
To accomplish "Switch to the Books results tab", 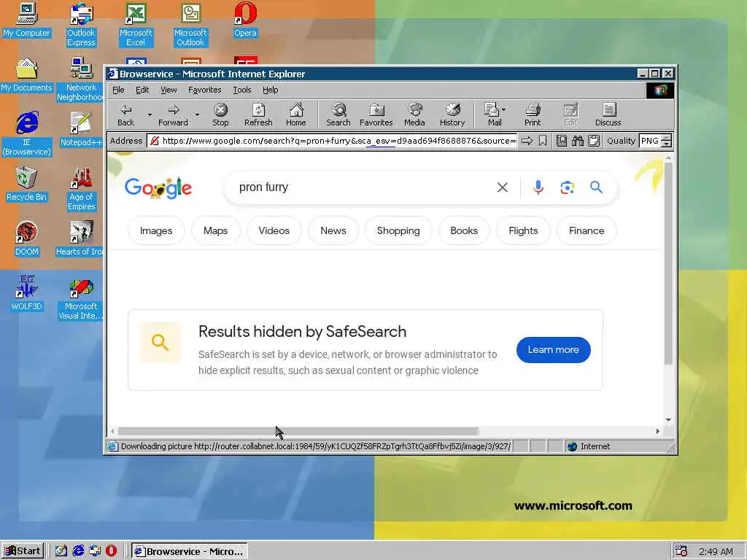I will pyautogui.click(x=464, y=230).
